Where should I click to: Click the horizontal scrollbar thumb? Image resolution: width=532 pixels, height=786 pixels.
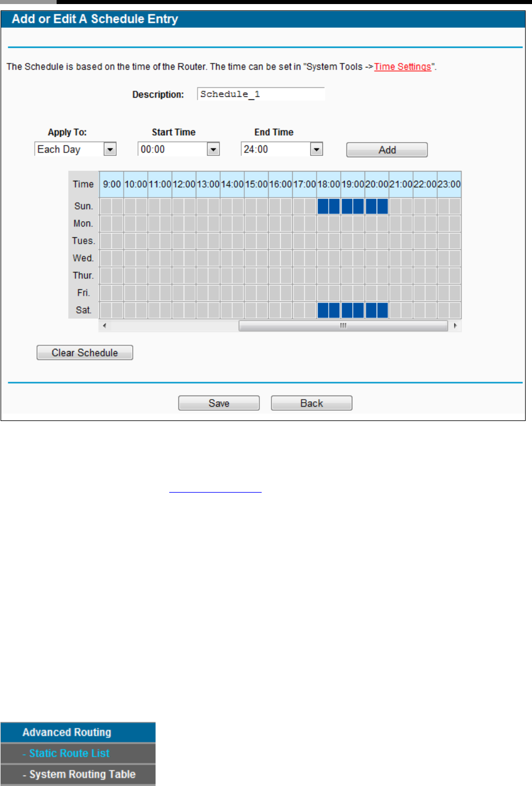(344, 326)
